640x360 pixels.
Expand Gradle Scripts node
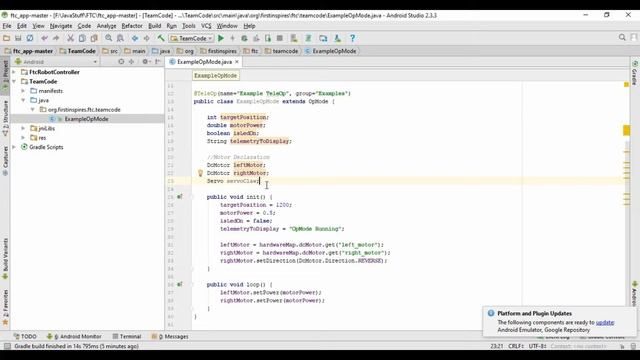click(14, 147)
